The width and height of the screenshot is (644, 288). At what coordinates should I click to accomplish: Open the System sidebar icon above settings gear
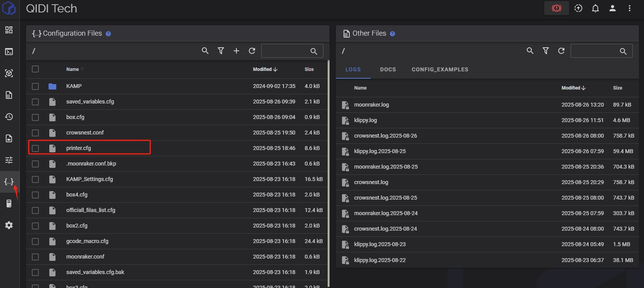pyautogui.click(x=9, y=203)
